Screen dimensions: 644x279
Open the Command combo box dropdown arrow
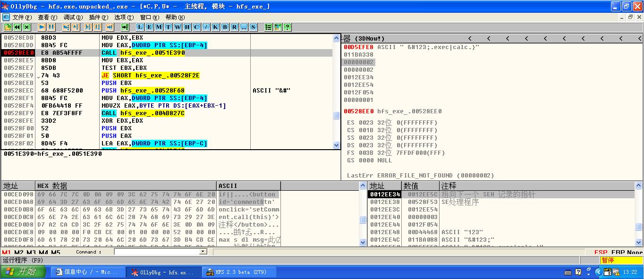coord(203,252)
